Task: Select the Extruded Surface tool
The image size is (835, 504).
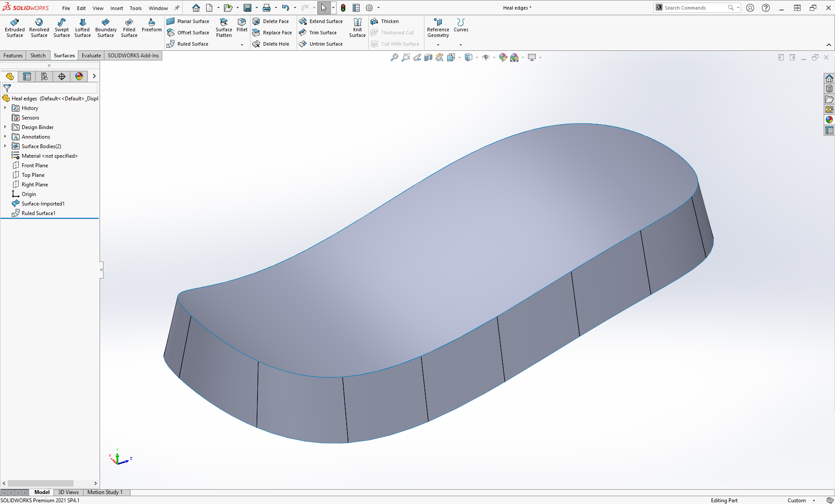Action: point(14,28)
